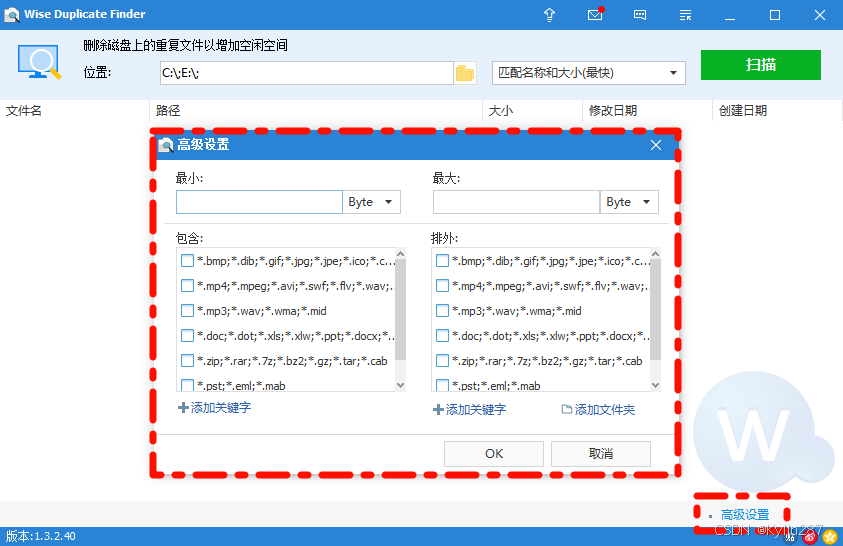
Task: Open the 匹配名称和大小(最快) match mode dropdown
Action: (x=589, y=73)
